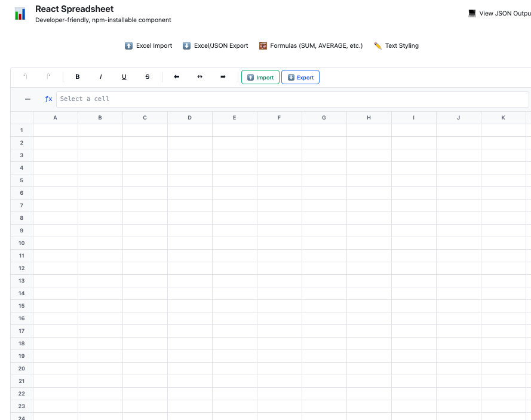The image size is (531, 420).
Task: Select row 10 header
Action: tap(22, 243)
